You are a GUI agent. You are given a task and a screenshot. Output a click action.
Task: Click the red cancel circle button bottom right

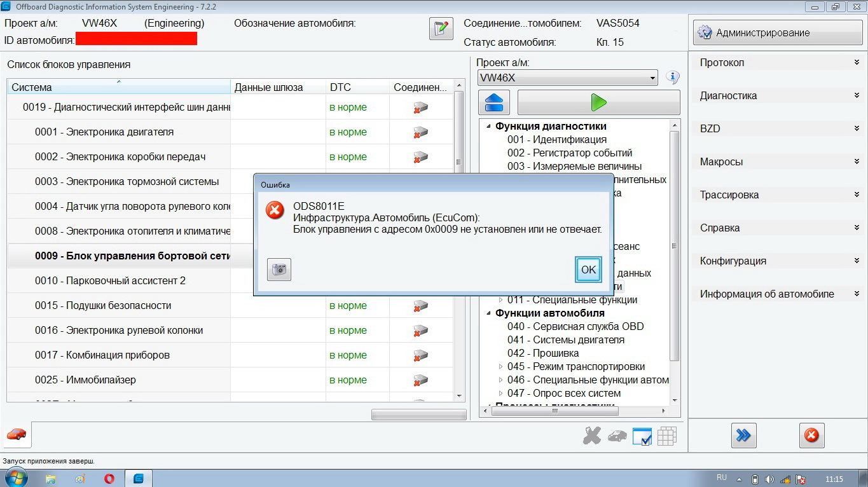(811, 436)
